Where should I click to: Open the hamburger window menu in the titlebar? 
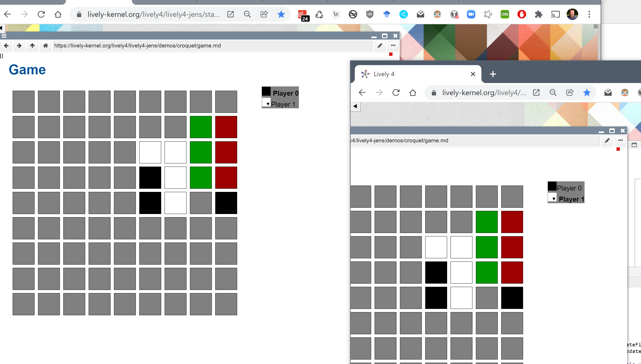(4, 36)
